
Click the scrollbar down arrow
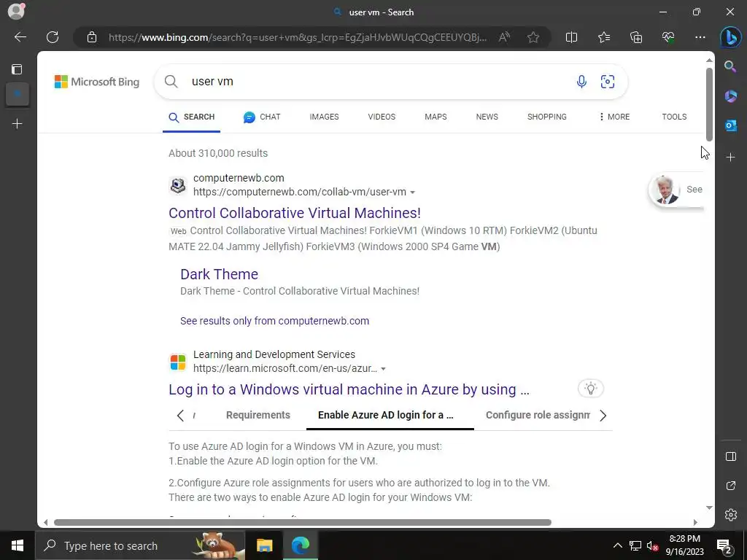point(709,507)
